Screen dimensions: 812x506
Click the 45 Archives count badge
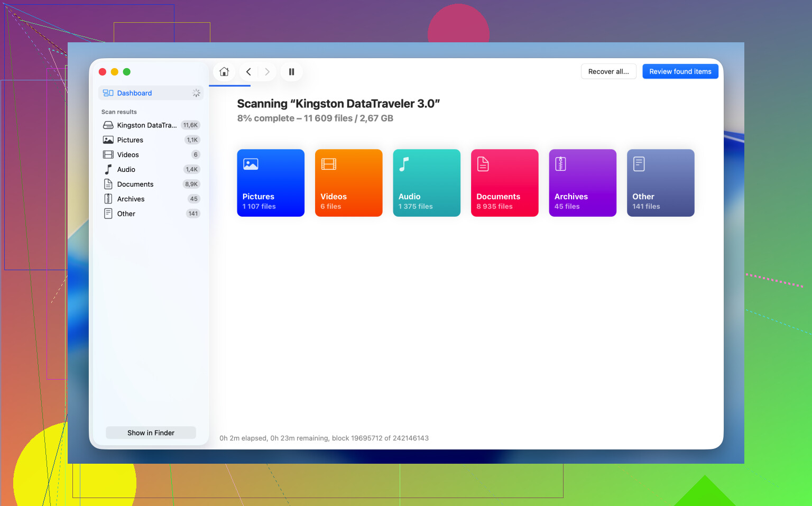[x=194, y=199]
